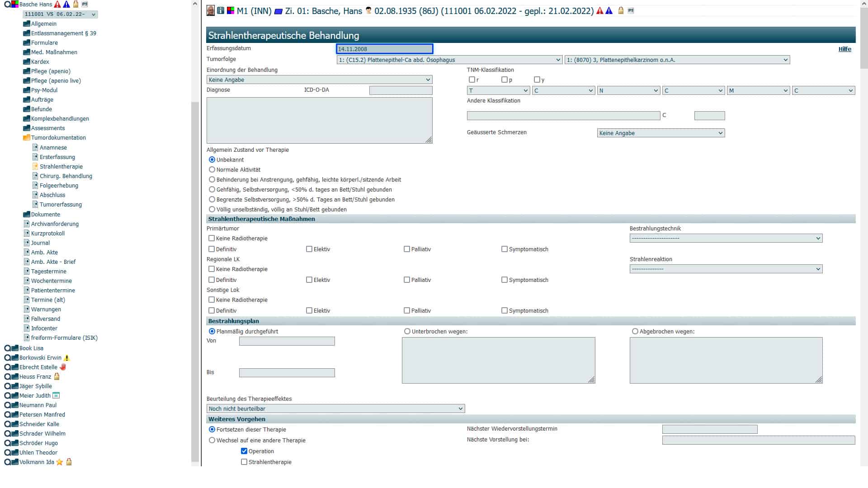Uncheck the Operation checkbox
The image size is (868, 488).
[x=244, y=451]
